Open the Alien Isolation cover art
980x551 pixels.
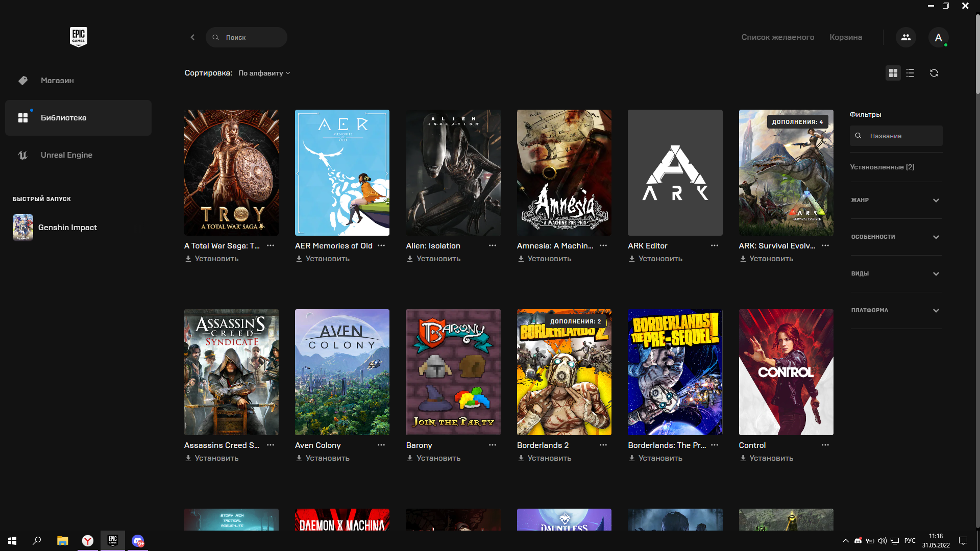pos(453,172)
